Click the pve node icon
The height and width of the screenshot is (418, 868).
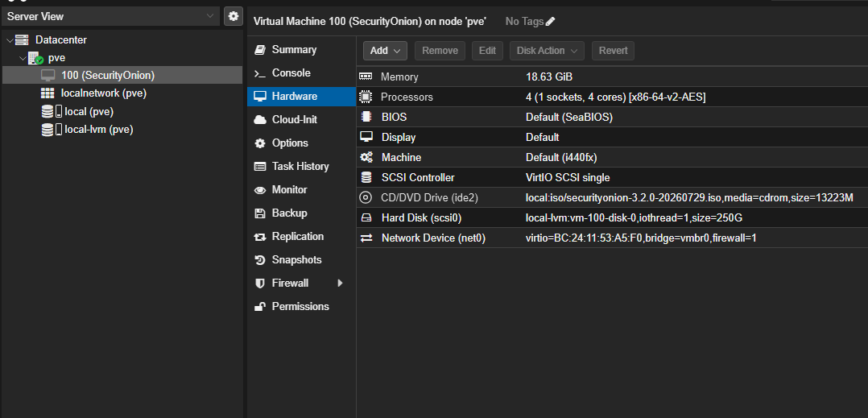click(36, 58)
